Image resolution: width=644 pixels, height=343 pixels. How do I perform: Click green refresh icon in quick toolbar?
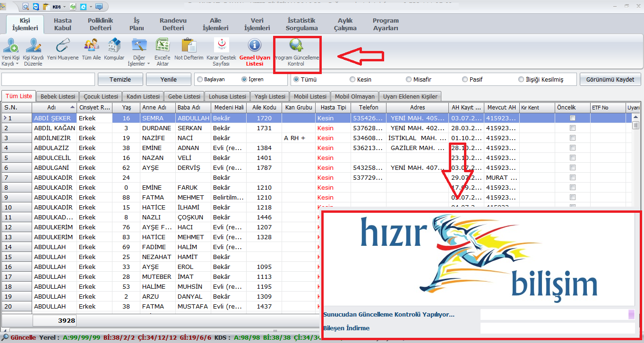tap(73, 7)
